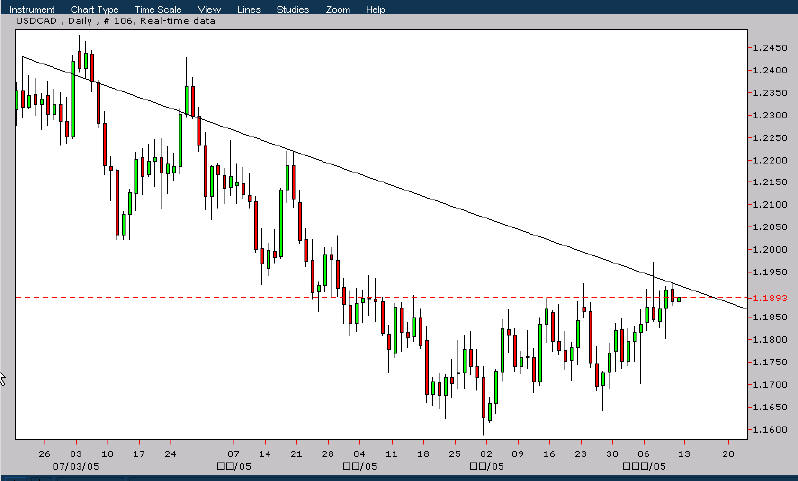The width and height of the screenshot is (798, 481).
Task: Click the 1.2150 price axis label
Action: tap(770, 182)
